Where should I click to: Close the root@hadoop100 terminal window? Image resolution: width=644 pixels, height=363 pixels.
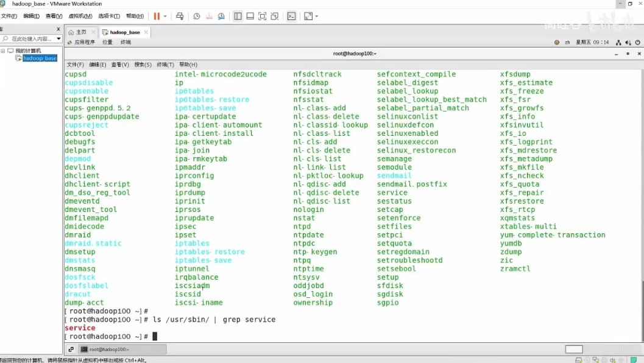[x=639, y=54]
